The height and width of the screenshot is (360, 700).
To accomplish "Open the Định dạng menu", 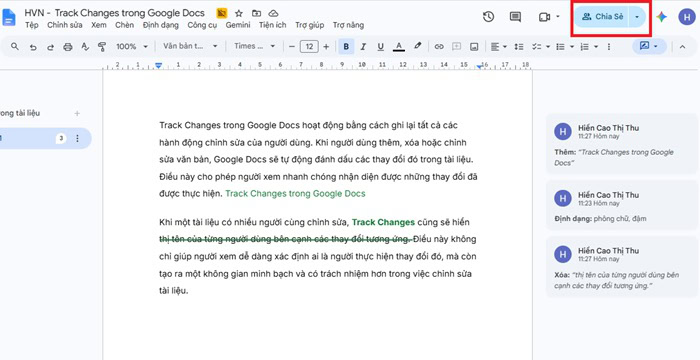I will (x=161, y=25).
